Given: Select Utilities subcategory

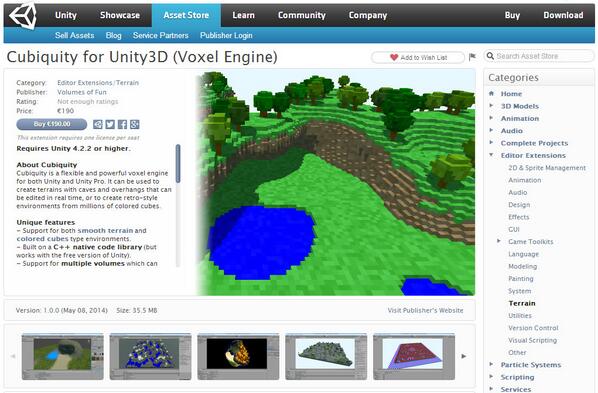Looking at the screenshot, I should tap(520, 316).
